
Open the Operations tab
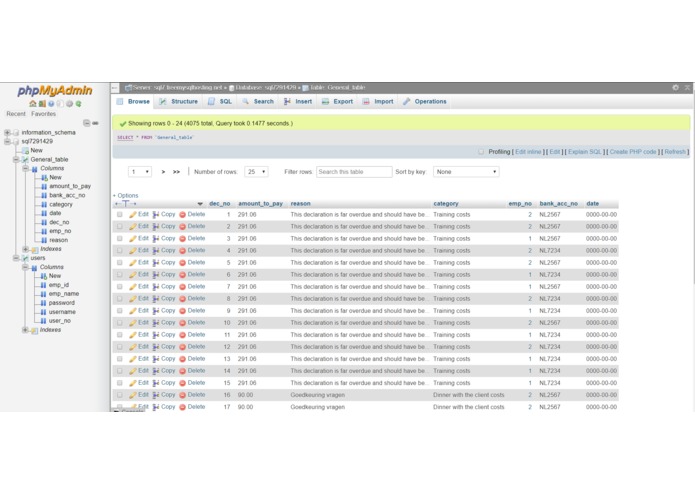425,101
